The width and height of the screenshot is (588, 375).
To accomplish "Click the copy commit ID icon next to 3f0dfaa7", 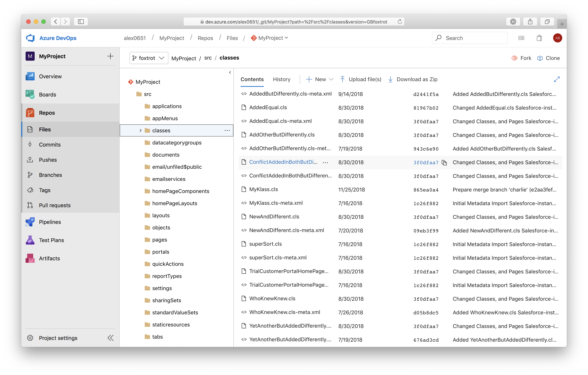I will (444, 162).
